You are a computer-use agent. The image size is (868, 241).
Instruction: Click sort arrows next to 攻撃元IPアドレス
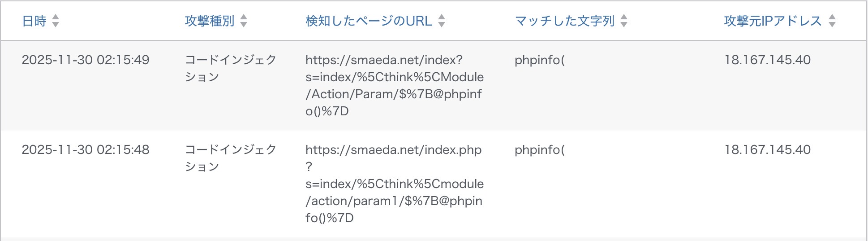(x=832, y=21)
